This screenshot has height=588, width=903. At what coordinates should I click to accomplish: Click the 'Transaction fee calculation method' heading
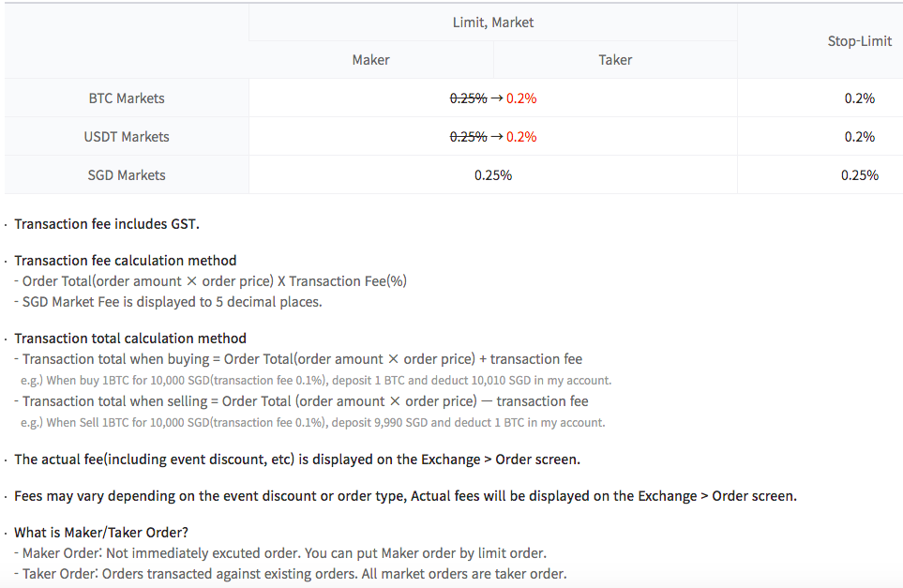(x=126, y=261)
